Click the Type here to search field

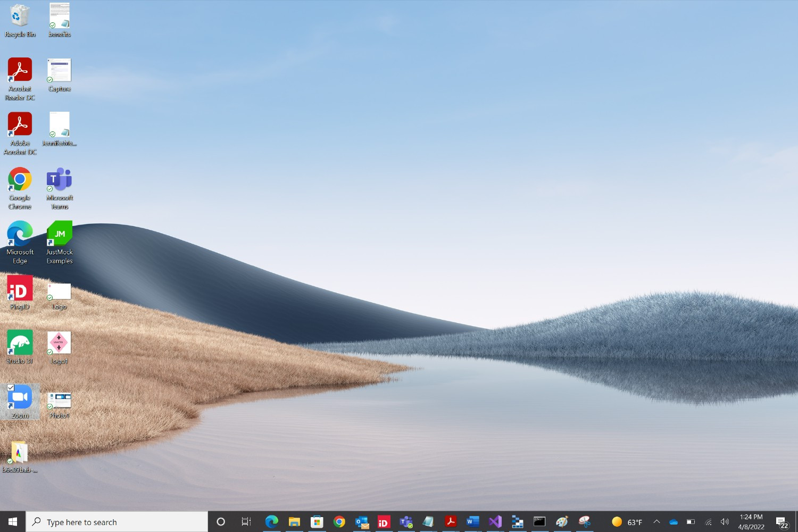click(117, 522)
